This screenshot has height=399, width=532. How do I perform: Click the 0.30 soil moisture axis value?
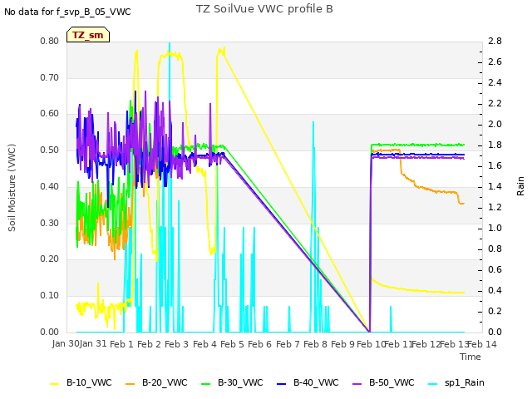pyautogui.click(x=50, y=223)
